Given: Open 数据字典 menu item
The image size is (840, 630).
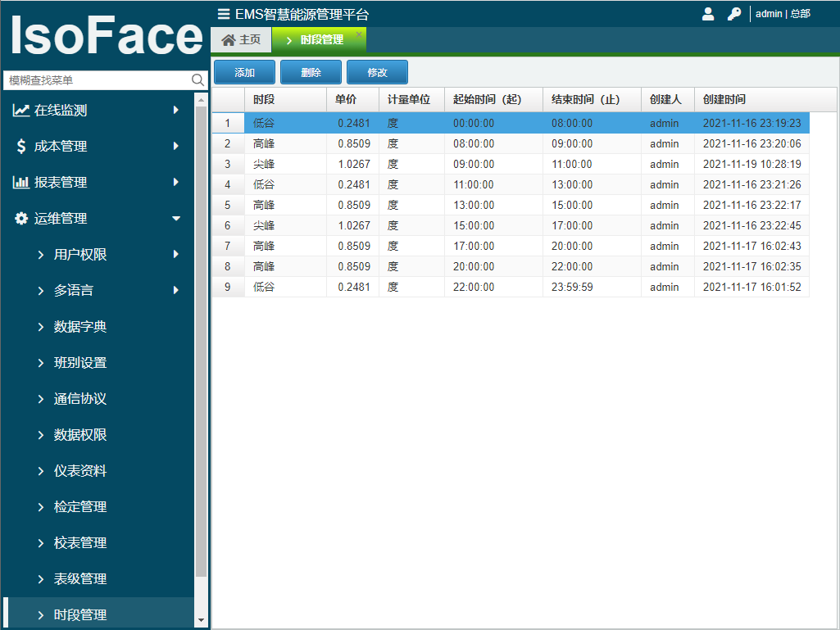Looking at the screenshot, I should tap(98, 326).
